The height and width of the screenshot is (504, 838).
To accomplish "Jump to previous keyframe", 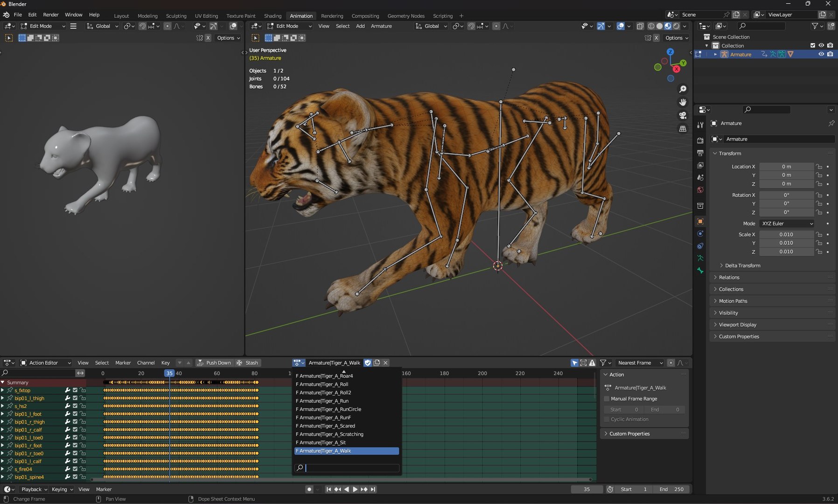I will pyautogui.click(x=337, y=489).
